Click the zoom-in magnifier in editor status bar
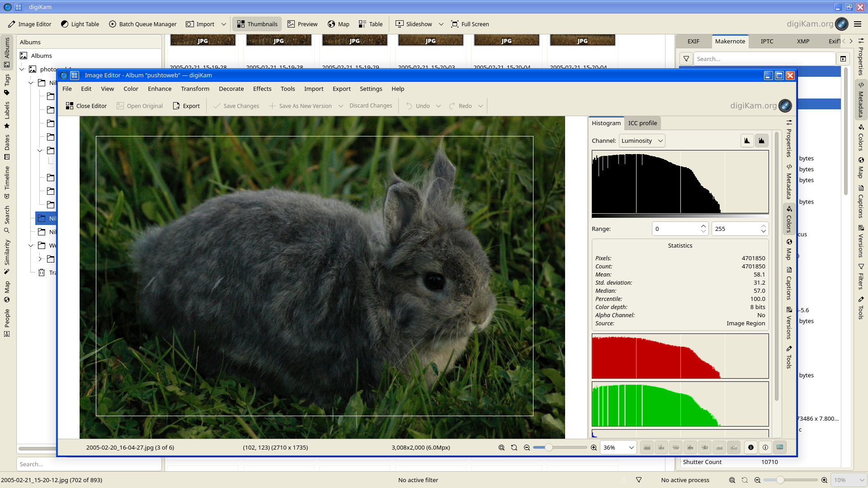Screen dimensions: 868x488 tap(594, 448)
